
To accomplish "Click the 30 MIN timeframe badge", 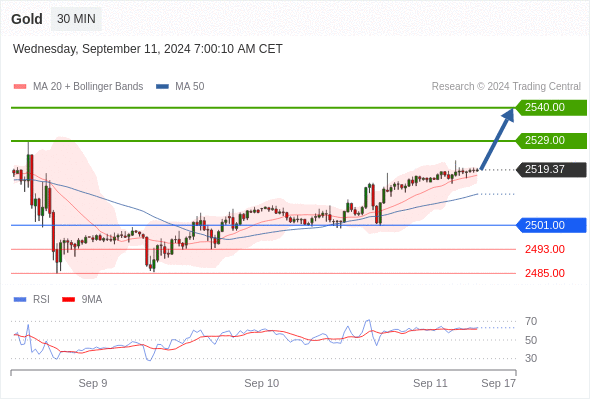I will tap(76, 19).
